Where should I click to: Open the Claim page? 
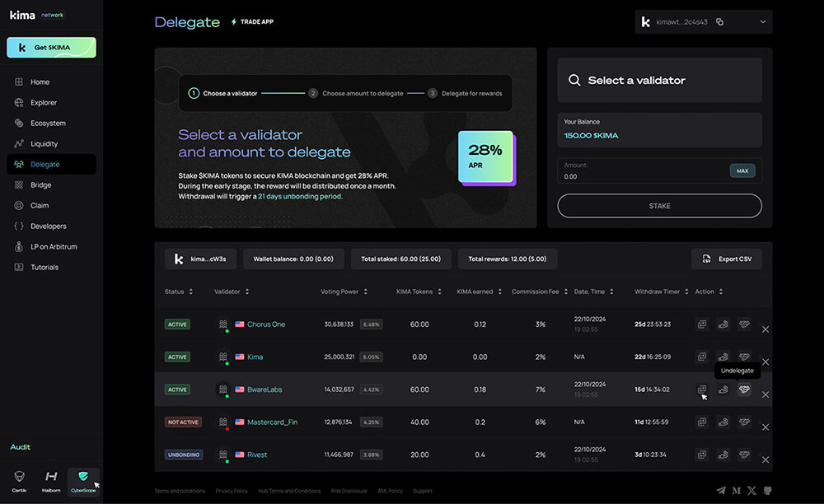(x=51, y=205)
